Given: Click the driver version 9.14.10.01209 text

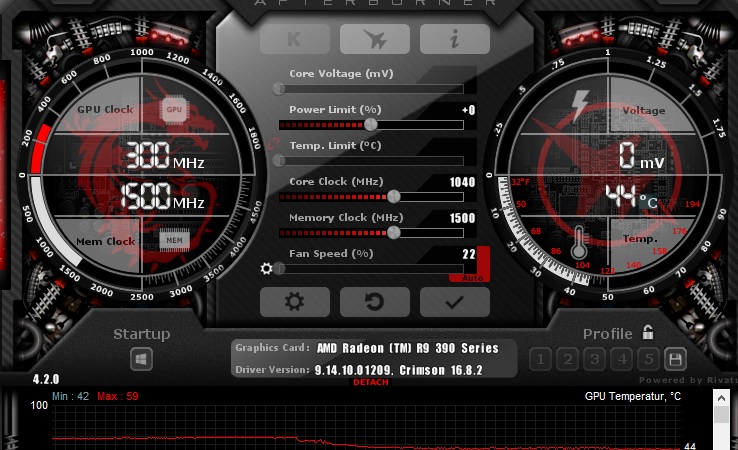Looking at the screenshot, I should tap(353, 370).
